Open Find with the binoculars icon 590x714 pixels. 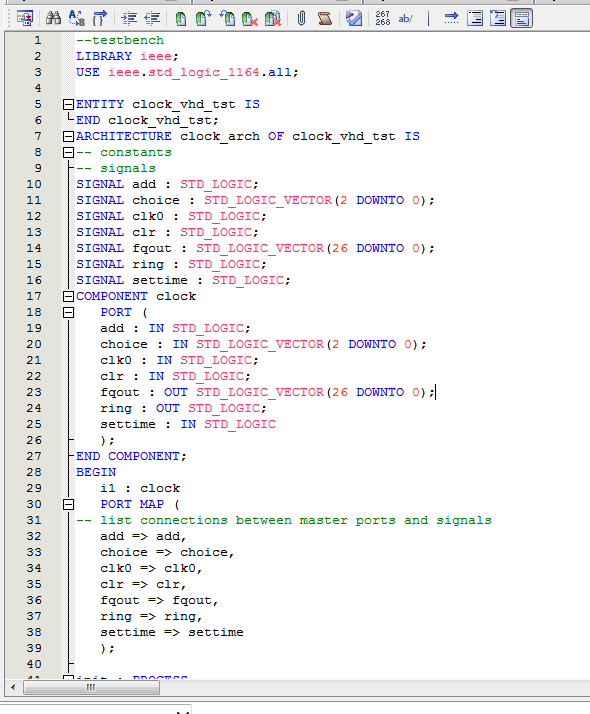tap(53, 18)
